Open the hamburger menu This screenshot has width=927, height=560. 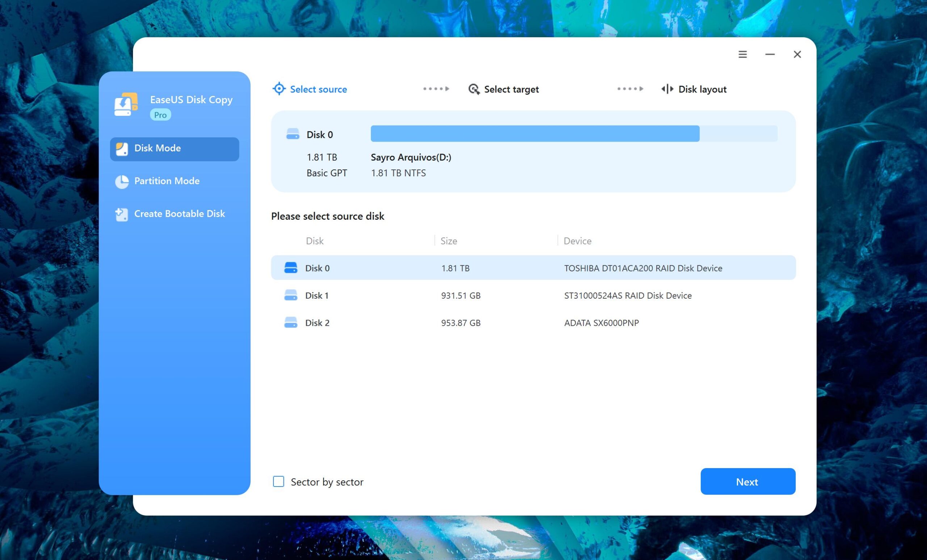click(x=742, y=55)
